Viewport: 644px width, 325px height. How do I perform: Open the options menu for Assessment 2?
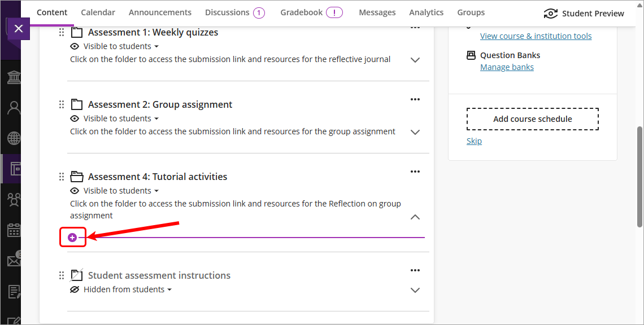pyautogui.click(x=415, y=99)
